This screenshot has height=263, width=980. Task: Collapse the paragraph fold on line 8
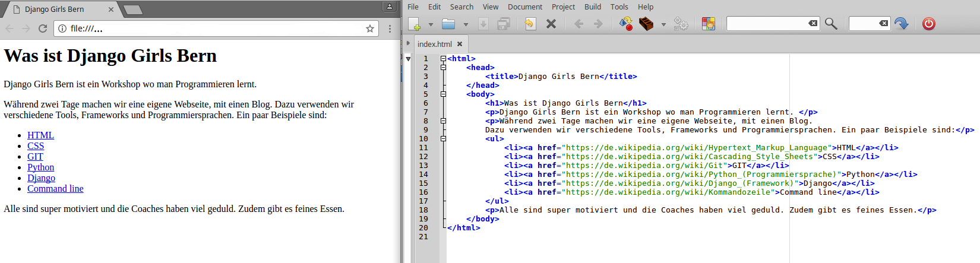click(x=443, y=121)
